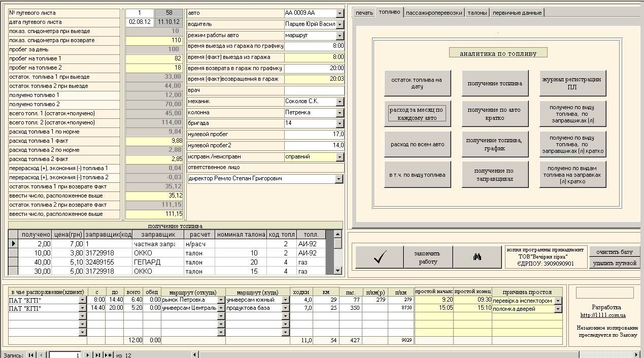Click время (факт) возвращения в гараж field
This screenshot has width=644, height=358.
pyautogui.click(x=314, y=79)
